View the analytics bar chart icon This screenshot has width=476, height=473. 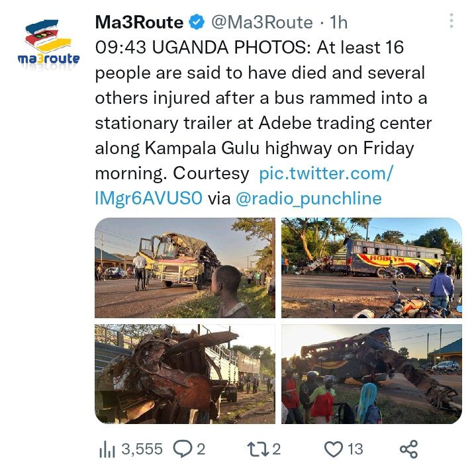click(x=107, y=449)
